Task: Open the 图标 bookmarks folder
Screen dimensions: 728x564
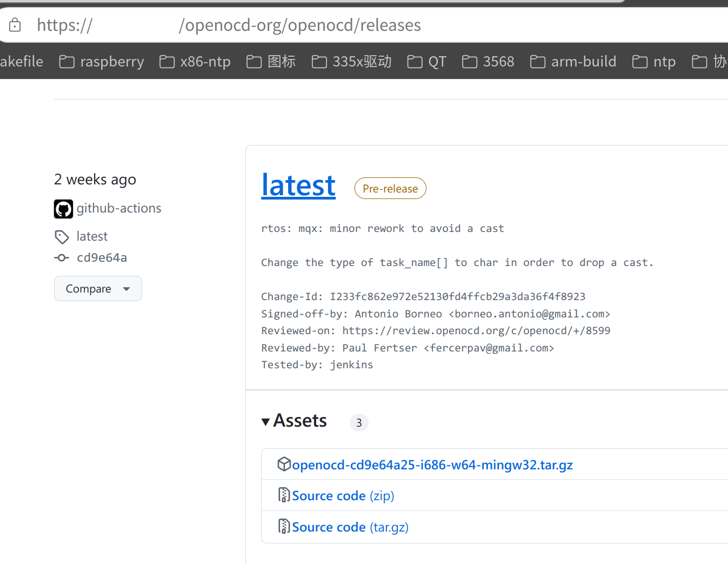Action: pos(271,62)
